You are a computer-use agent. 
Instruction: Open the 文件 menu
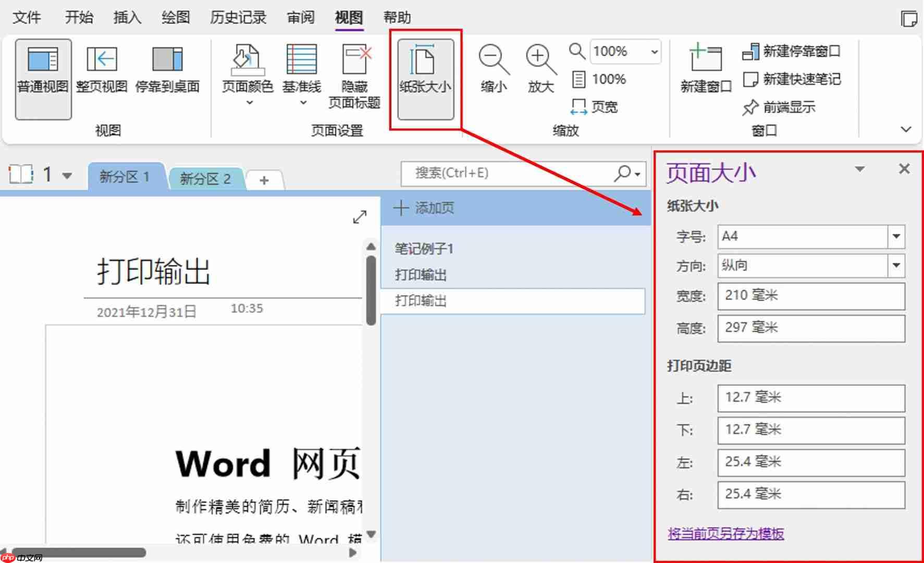pos(27,18)
